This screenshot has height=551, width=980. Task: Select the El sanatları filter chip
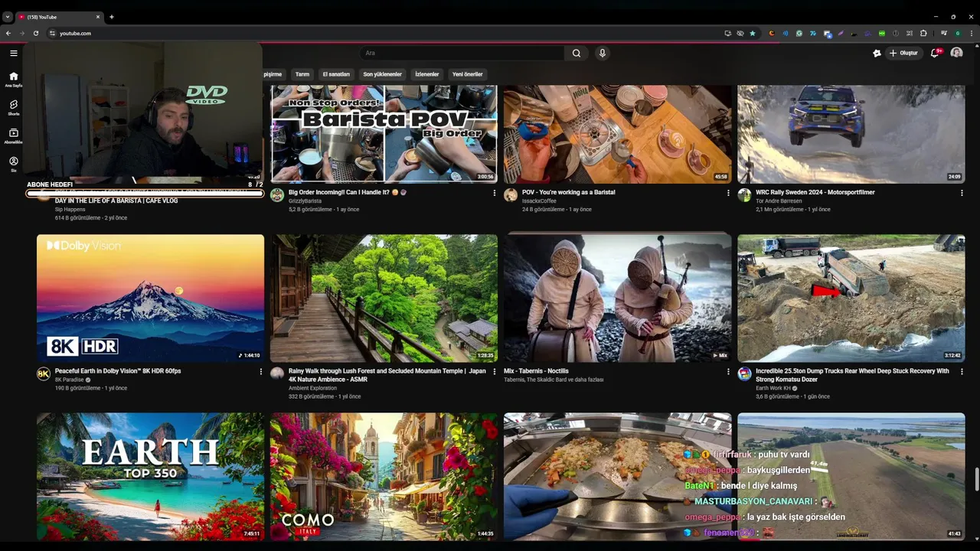pos(336,74)
